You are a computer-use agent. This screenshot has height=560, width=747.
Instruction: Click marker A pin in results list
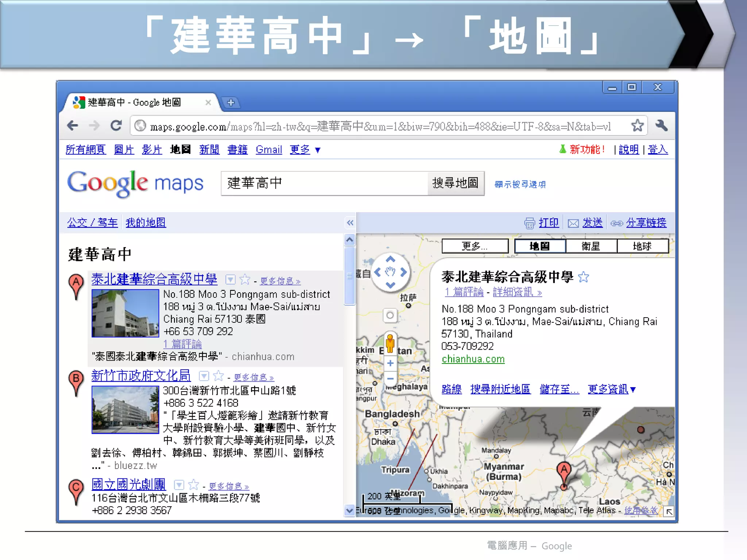[x=76, y=287]
